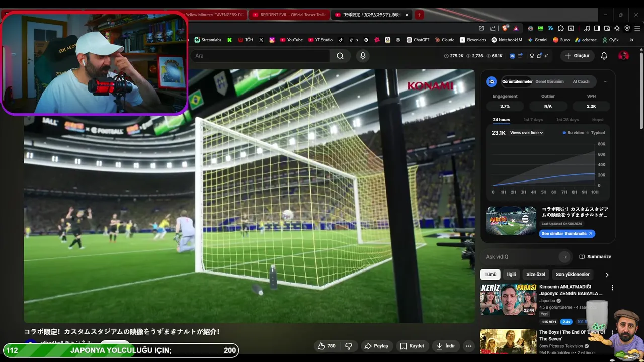Select Hepsi time range tab
This screenshot has height=362, width=644.
pyautogui.click(x=598, y=120)
